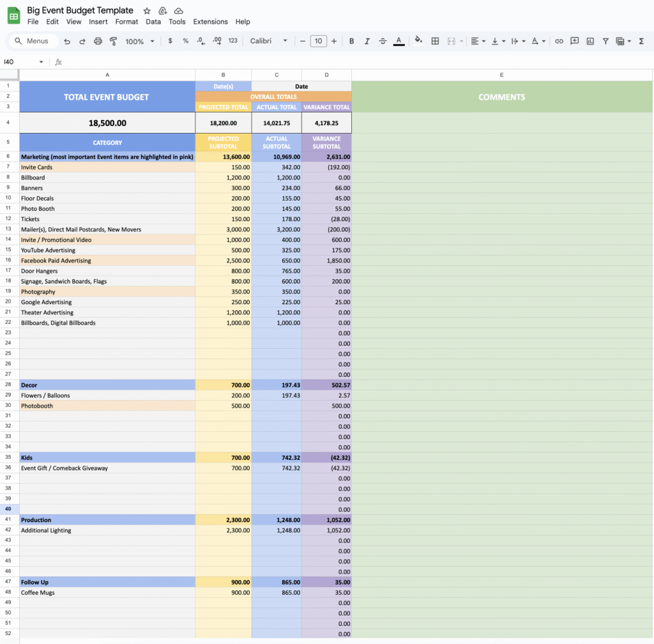Increase font size with plus button
The image size is (654, 644).
point(333,41)
